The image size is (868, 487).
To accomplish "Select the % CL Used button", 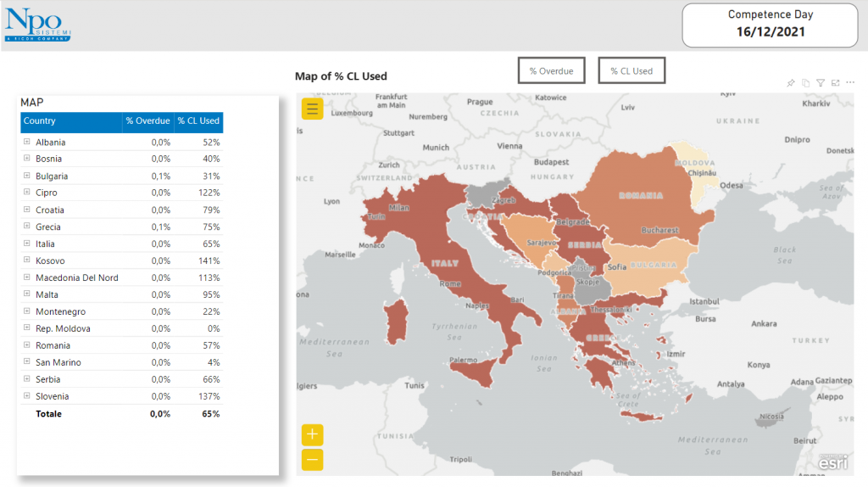I will 632,71.
